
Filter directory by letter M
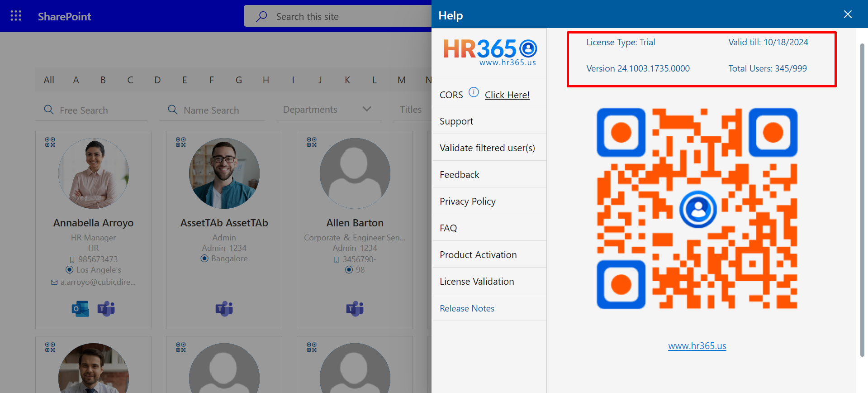(402, 80)
